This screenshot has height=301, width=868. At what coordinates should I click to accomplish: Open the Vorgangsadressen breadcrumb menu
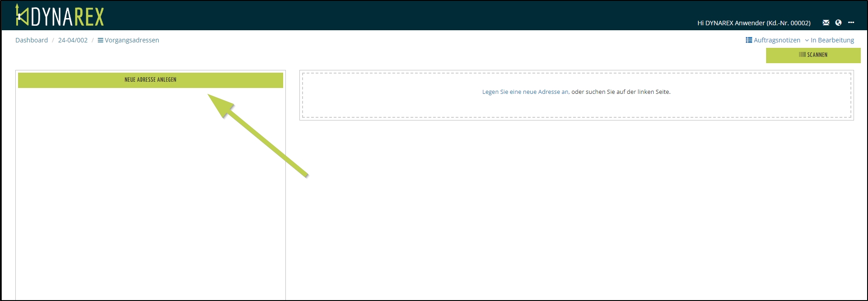pos(132,40)
